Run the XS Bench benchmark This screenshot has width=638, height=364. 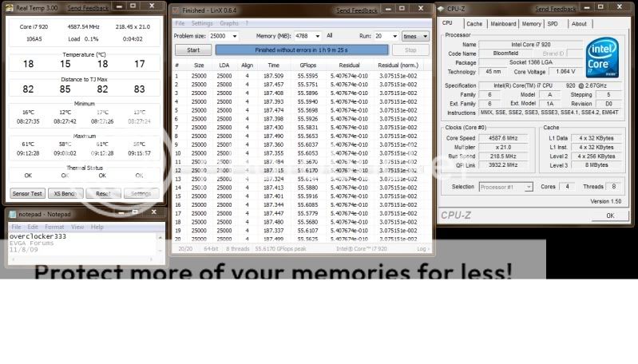pyautogui.click(x=65, y=193)
